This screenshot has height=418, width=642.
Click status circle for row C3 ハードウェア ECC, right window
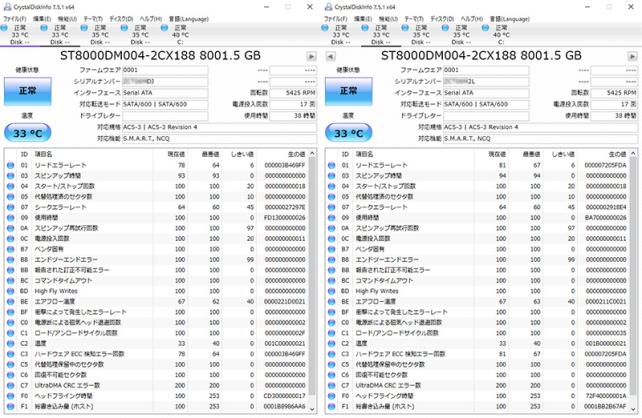pos(332,354)
